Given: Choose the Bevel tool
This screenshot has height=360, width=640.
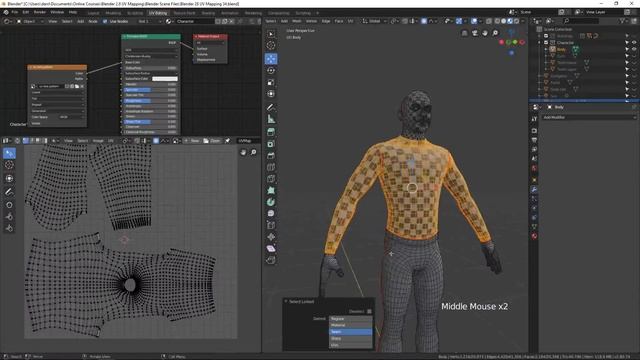Looking at the screenshot, I should click(x=271, y=156).
